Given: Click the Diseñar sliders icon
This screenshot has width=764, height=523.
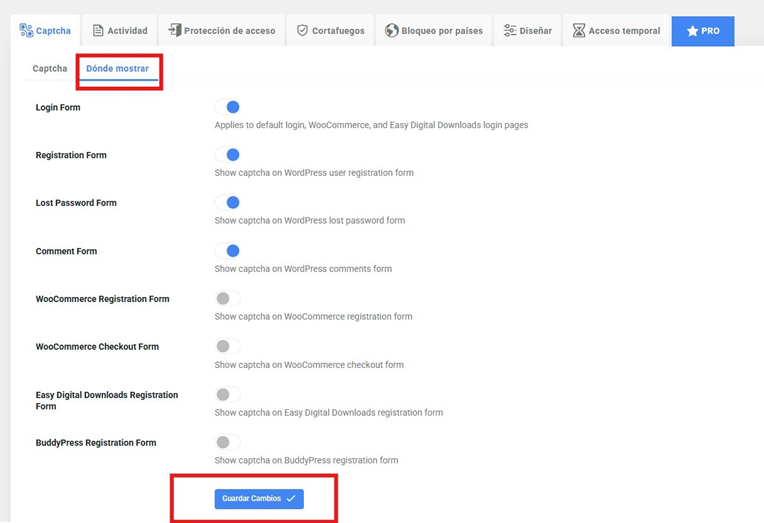Looking at the screenshot, I should tap(510, 30).
